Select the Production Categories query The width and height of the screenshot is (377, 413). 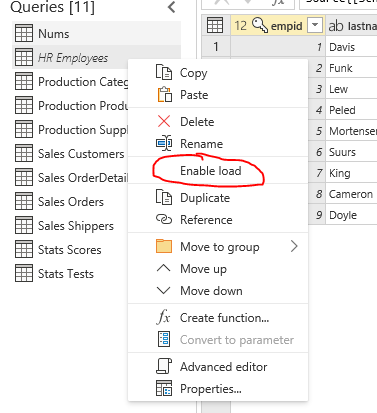[70, 81]
